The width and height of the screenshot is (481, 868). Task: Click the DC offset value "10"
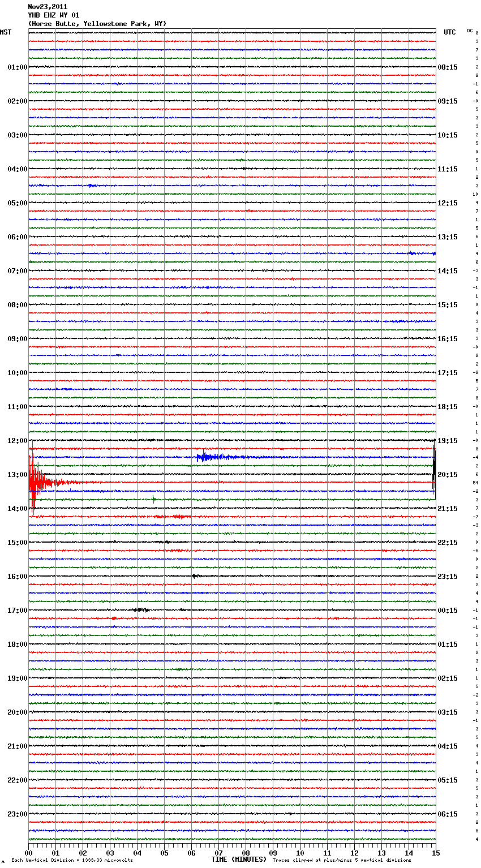click(475, 194)
